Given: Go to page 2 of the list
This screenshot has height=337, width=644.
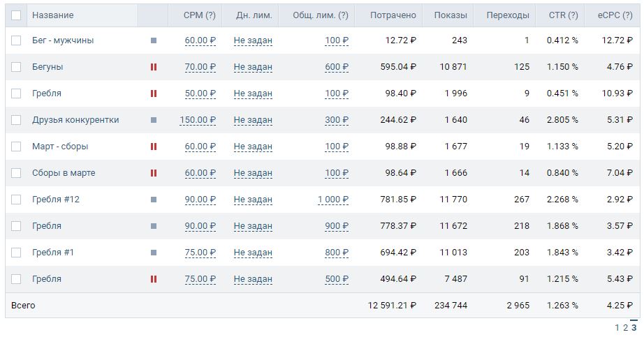Looking at the screenshot, I should point(626,327).
